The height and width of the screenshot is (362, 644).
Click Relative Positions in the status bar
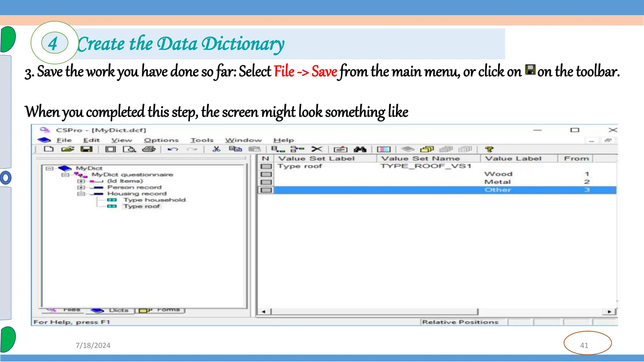[x=460, y=322]
